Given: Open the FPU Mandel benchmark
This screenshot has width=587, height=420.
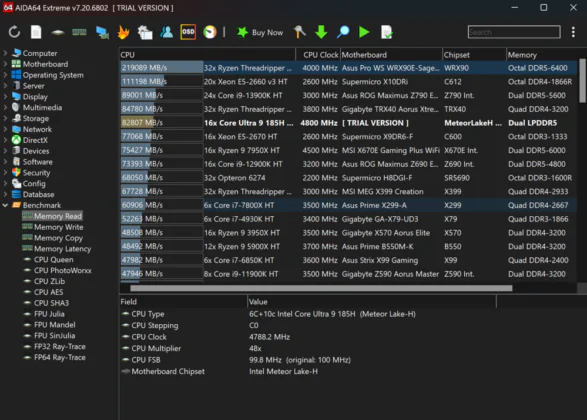Looking at the screenshot, I should click(x=54, y=325).
